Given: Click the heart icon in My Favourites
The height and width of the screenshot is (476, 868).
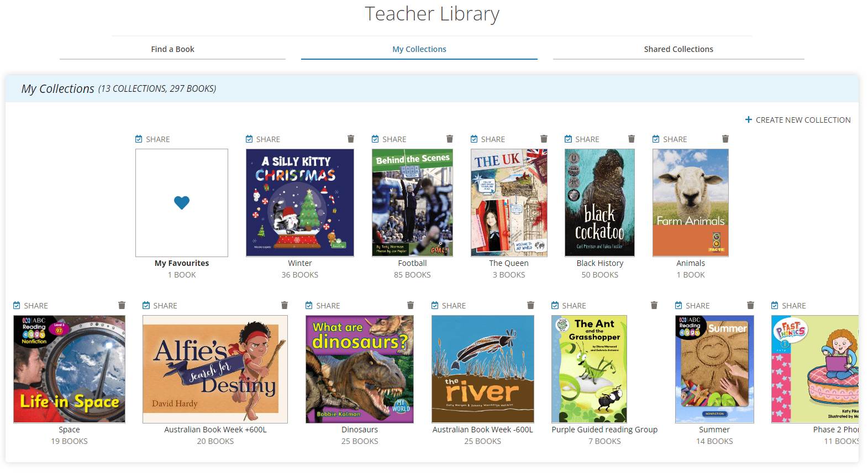Looking at the screenshot, I should tap(182, 203).
